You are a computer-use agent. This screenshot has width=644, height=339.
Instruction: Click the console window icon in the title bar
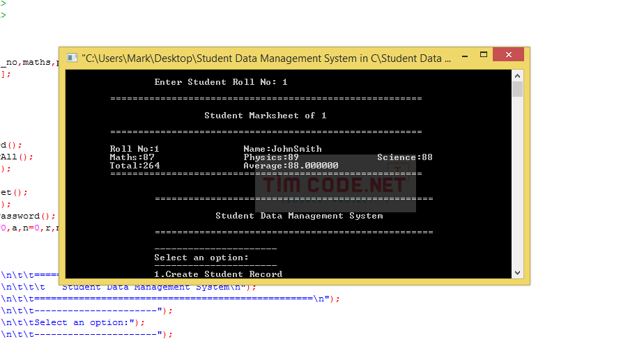pyautogui.click(x=72, y=58)
